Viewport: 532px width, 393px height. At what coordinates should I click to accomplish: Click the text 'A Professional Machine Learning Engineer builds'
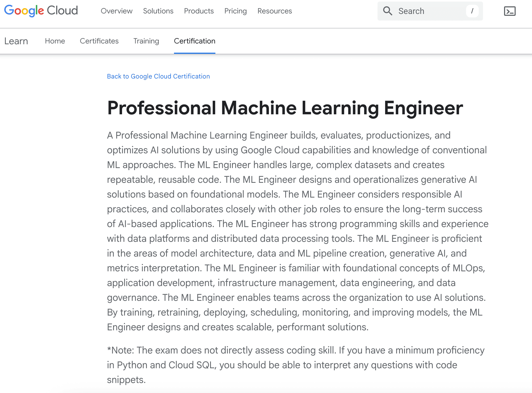pyautogui.click(x=211, y=135)
